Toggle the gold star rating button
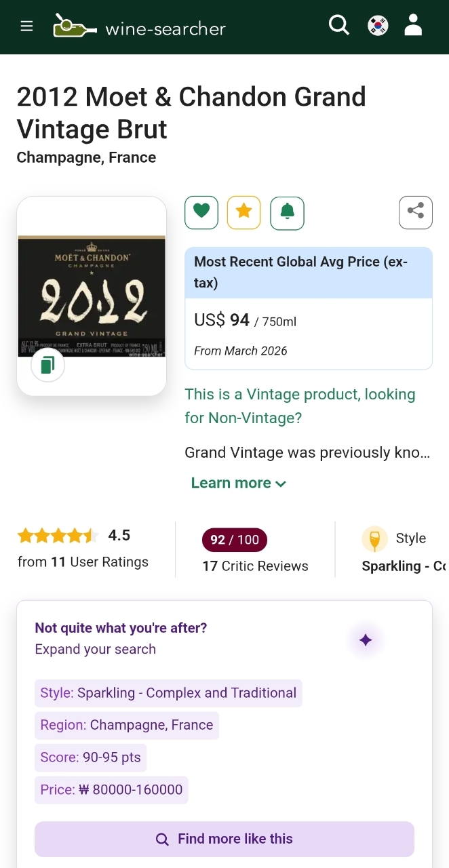 click(244, 212)
